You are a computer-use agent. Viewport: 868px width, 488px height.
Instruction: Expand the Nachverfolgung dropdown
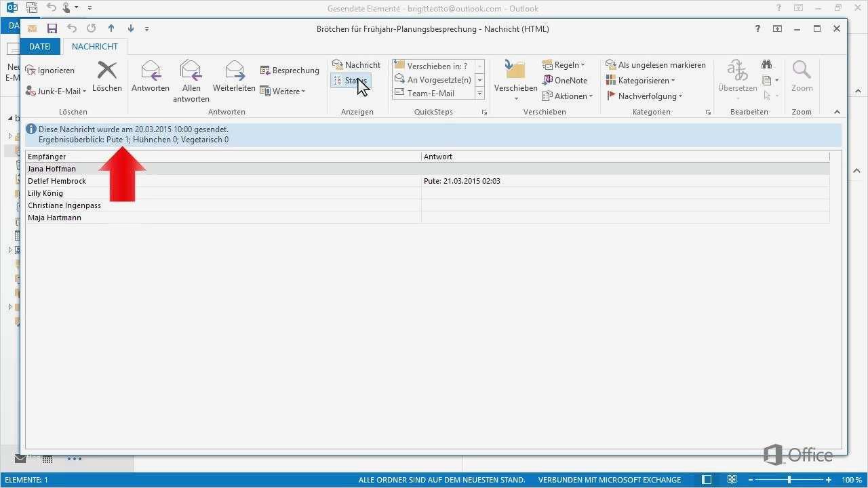point(644,96)
